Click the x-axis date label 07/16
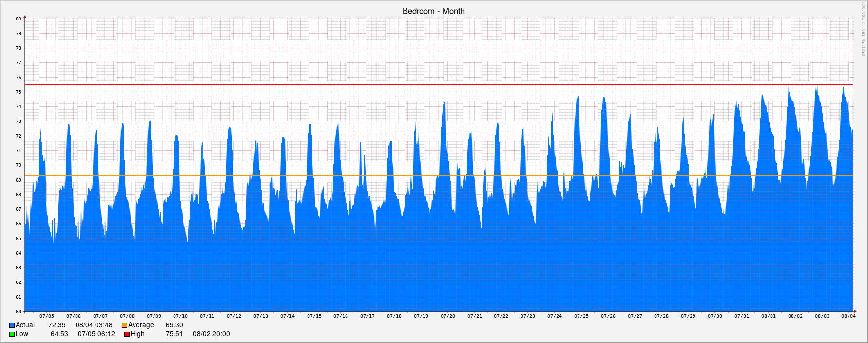 (341, 316)
